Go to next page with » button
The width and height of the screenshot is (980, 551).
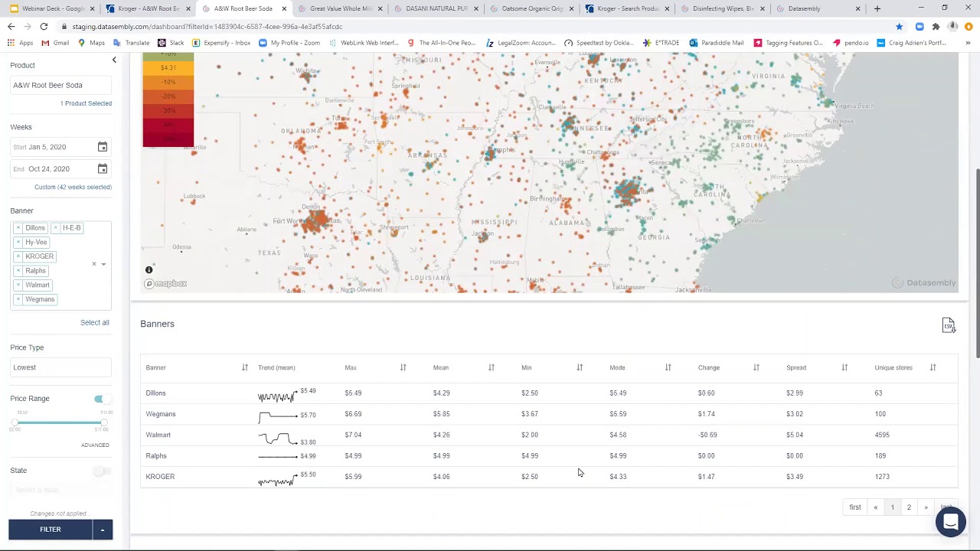point(926,507)
